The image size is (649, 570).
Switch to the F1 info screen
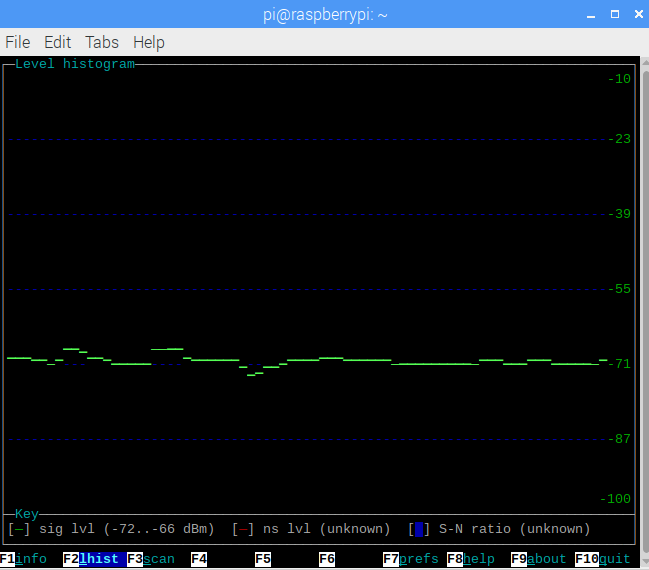click(23, 559)
